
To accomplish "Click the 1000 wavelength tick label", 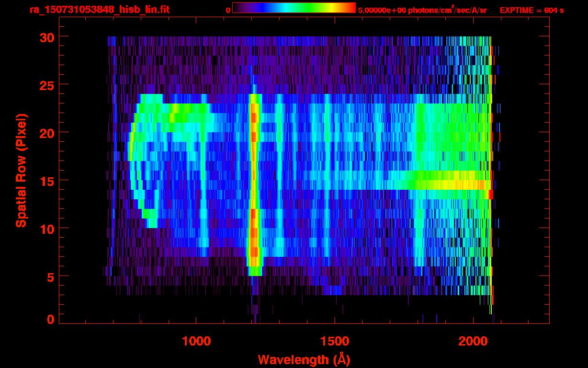I will [x=196, y=341].
